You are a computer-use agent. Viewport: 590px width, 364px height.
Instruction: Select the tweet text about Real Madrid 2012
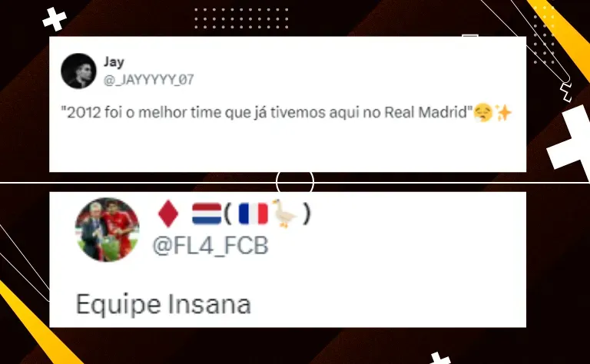pos(267,112)
